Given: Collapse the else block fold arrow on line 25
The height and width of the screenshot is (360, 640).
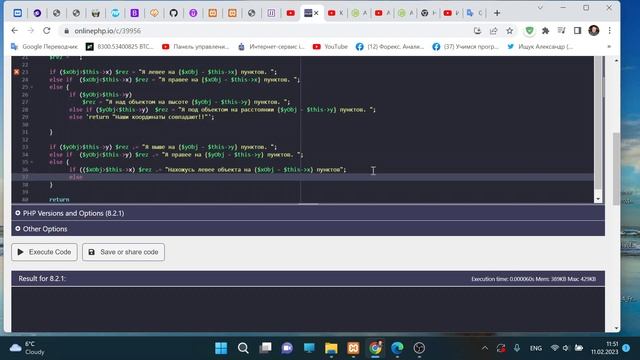Looking at the screenshot, I should [x=32, y=87].
